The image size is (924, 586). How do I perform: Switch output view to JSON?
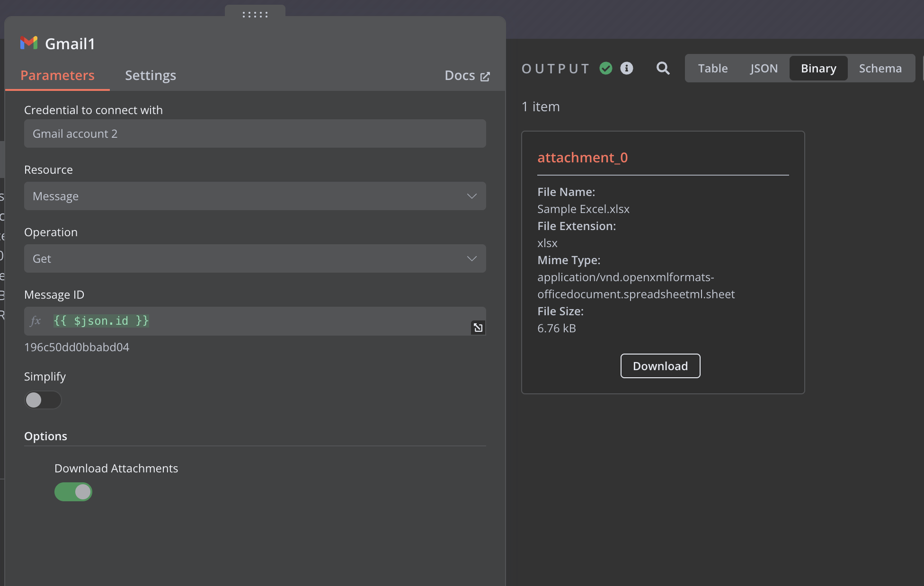point(764,68)
